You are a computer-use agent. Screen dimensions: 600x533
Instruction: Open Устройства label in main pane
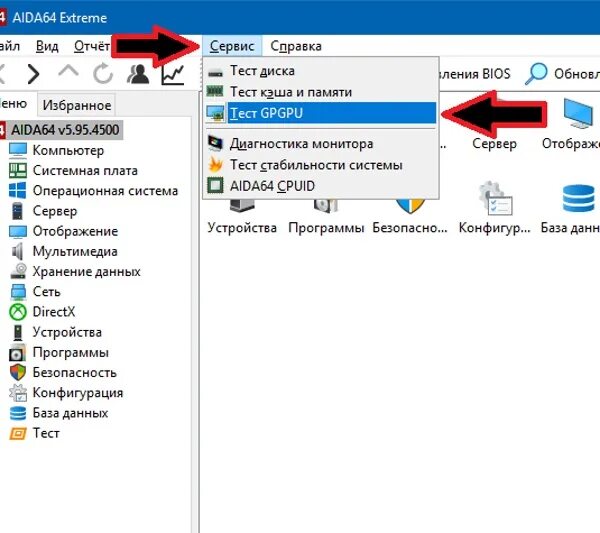pos(242,228)
